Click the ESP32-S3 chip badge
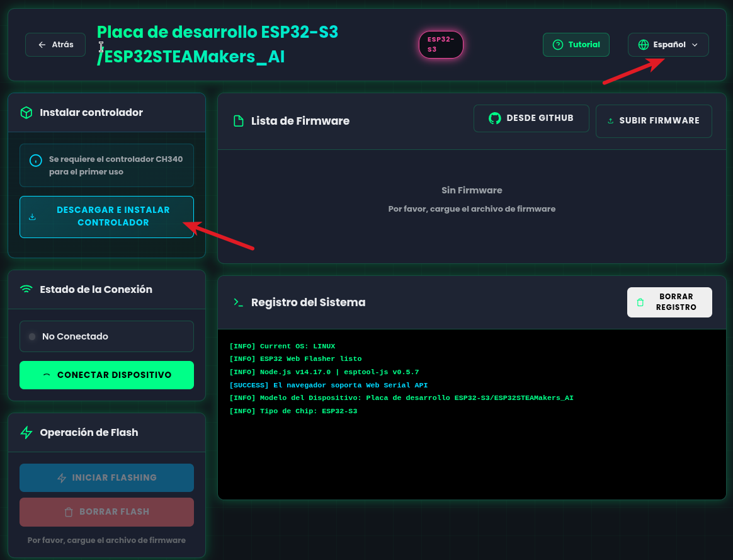733x560 pixels. pyautogui.click(x=441, y=45)
